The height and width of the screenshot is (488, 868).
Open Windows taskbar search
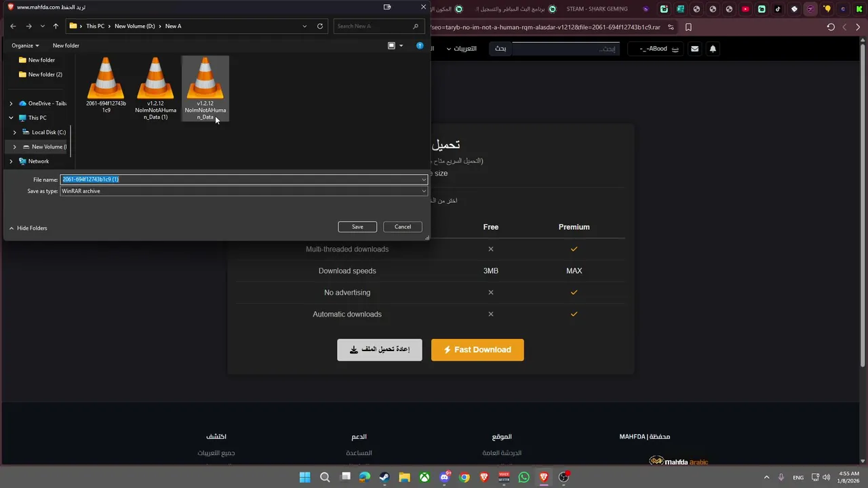pyautogui.click(x=325, y=477)
